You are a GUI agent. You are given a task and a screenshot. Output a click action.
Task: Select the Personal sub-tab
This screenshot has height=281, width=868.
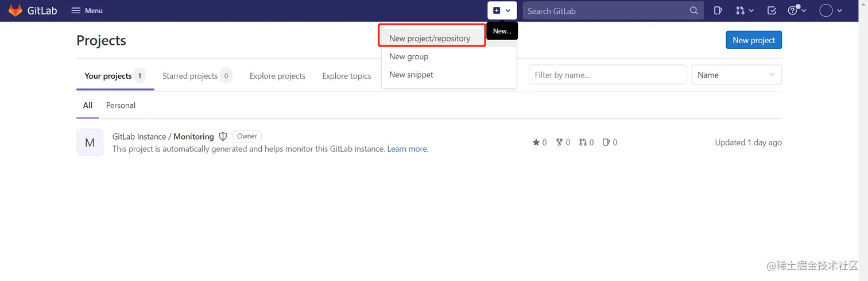click(121, 105)
